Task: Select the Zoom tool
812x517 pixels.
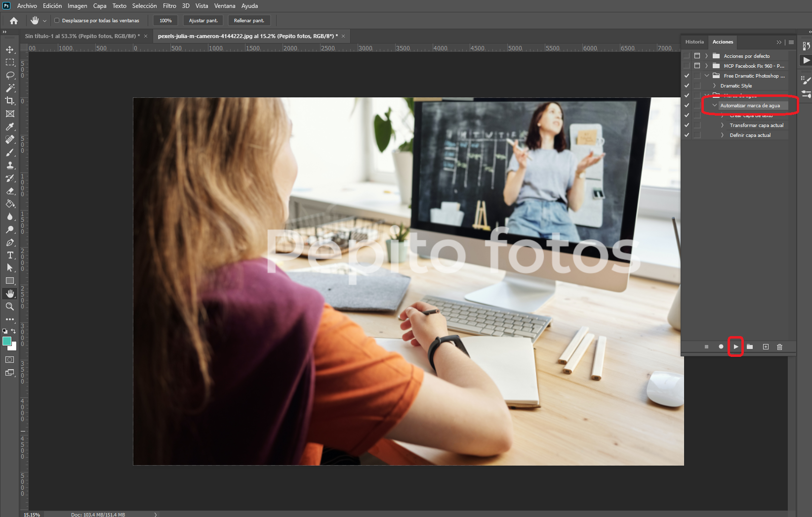Action: [10, 306]
